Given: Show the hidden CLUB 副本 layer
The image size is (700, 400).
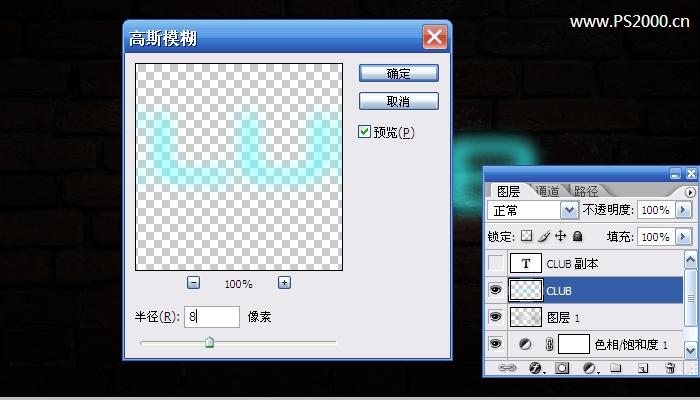Looking at the screenshot, I should (496, 263).
